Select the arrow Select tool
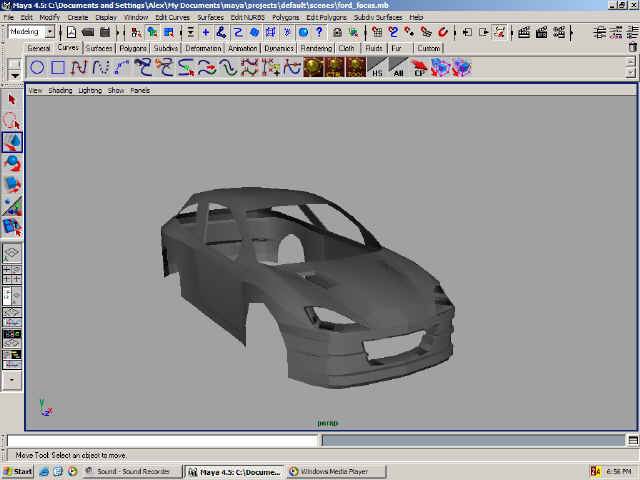 click(x=13, y=99)
